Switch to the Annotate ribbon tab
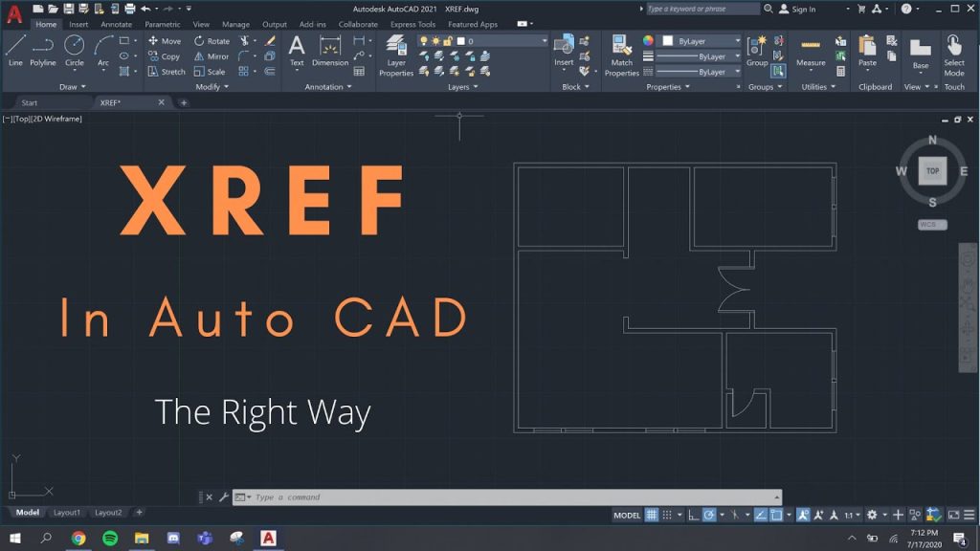This screenshot has width=980, height=551. coord(116,24)
